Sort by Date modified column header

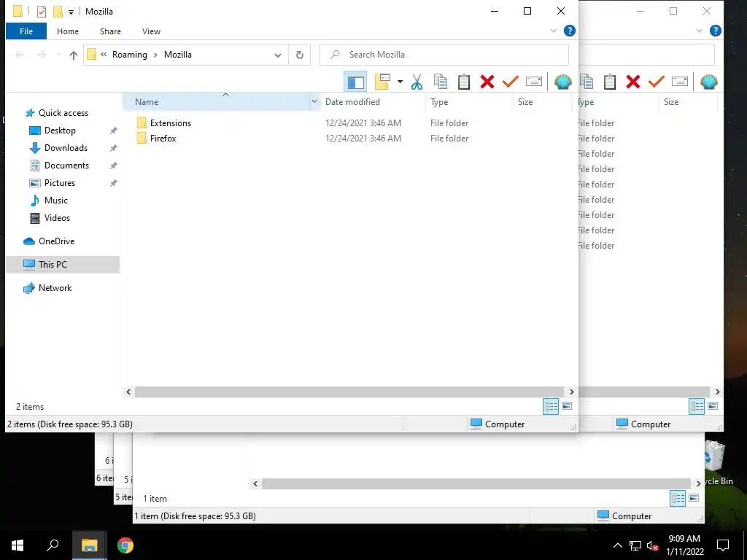tap(373, 102)
